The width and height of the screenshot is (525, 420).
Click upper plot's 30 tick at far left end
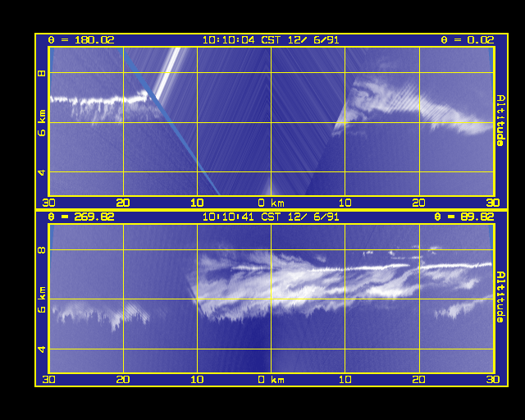49,203
